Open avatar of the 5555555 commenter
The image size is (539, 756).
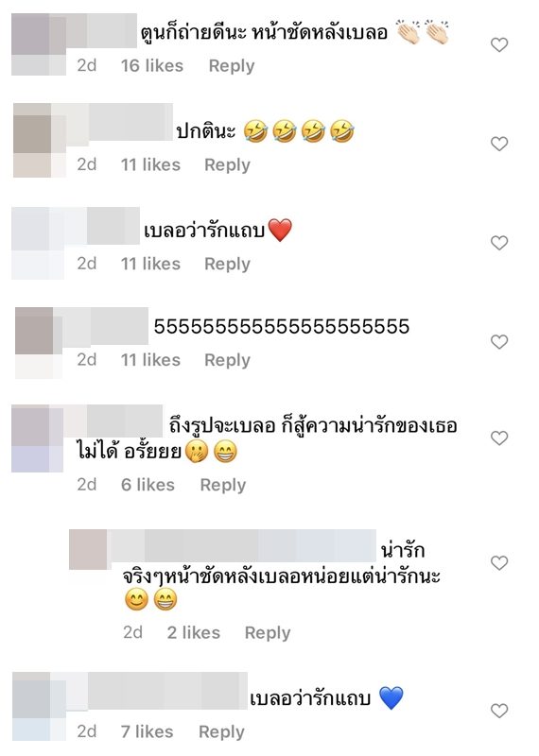[39, 343]
